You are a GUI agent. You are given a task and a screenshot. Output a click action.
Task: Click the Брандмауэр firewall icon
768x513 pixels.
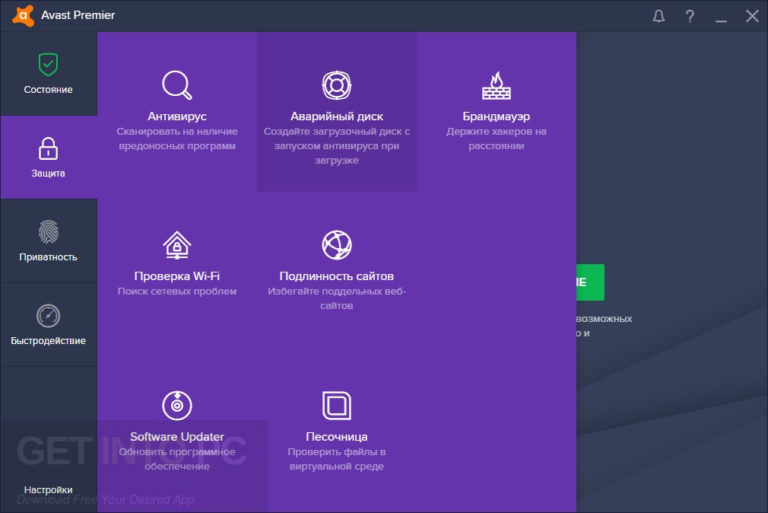496,85
